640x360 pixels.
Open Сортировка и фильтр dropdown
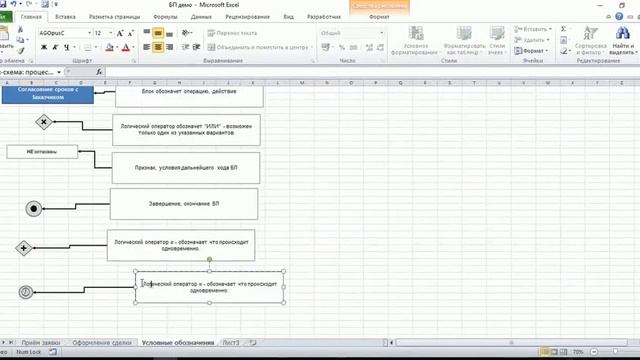pyautogui.click(x=591, y=40)
